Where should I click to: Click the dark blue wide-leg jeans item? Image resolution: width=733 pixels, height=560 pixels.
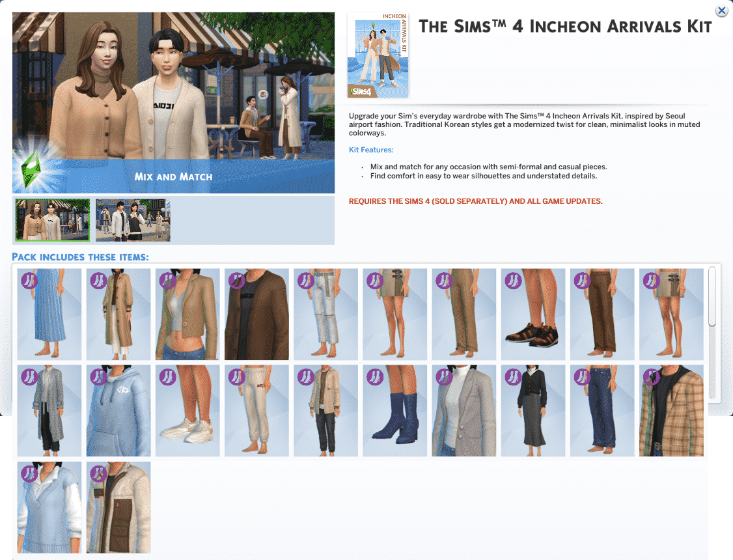coord(602,410)
